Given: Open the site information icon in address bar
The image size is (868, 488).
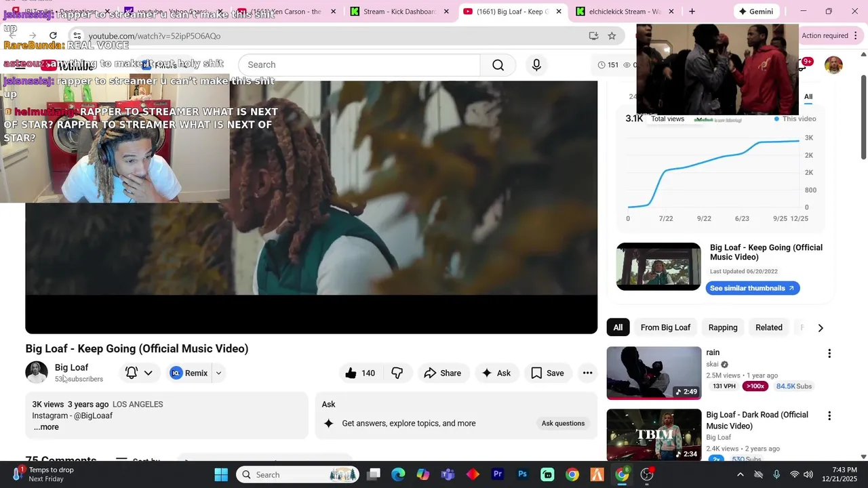Looking at the screenshot, I should point(77,36).
